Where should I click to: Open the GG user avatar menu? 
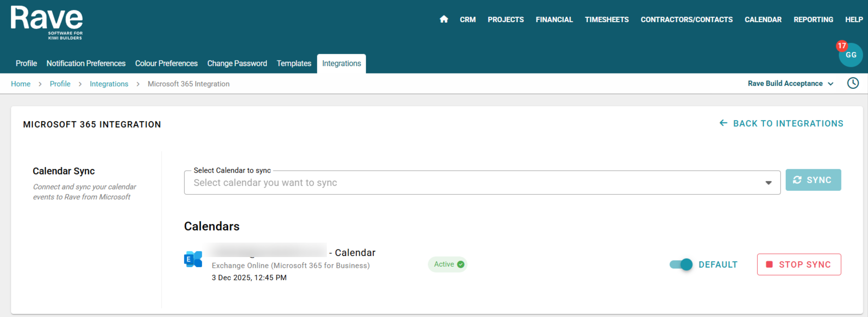pyautogui.click(x=851, y=55)
